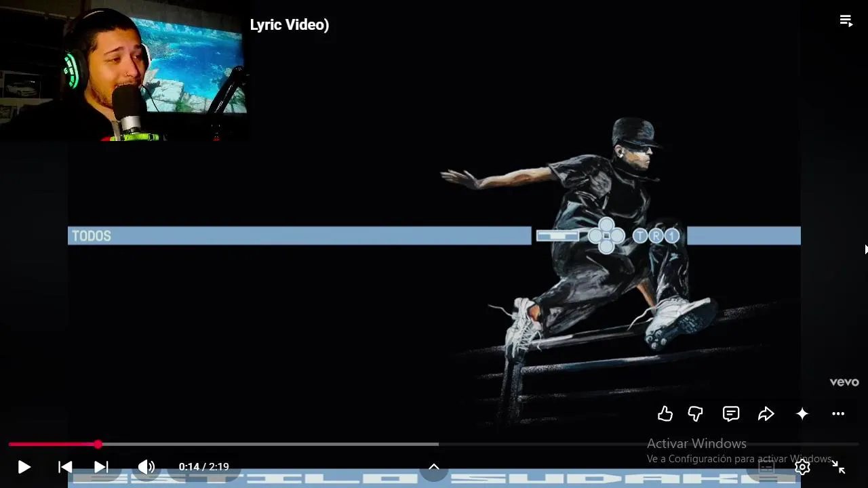Play the video

tap(24, 467)
